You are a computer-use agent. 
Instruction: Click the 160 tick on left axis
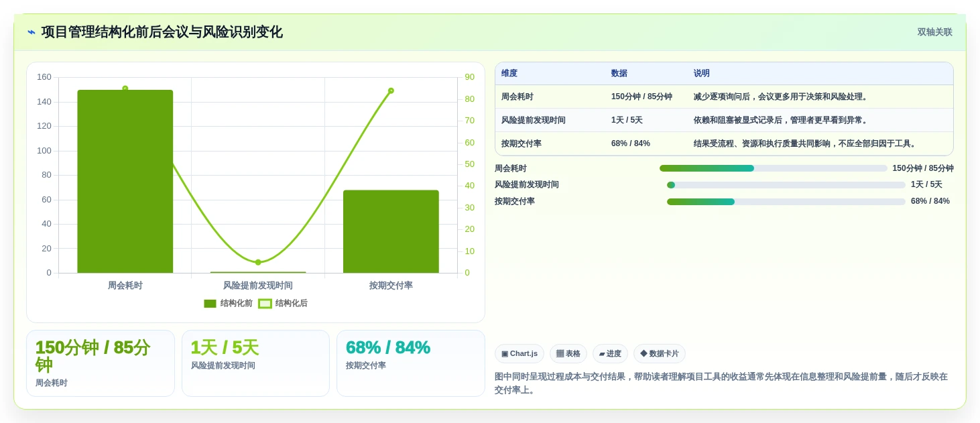point(44,77)
